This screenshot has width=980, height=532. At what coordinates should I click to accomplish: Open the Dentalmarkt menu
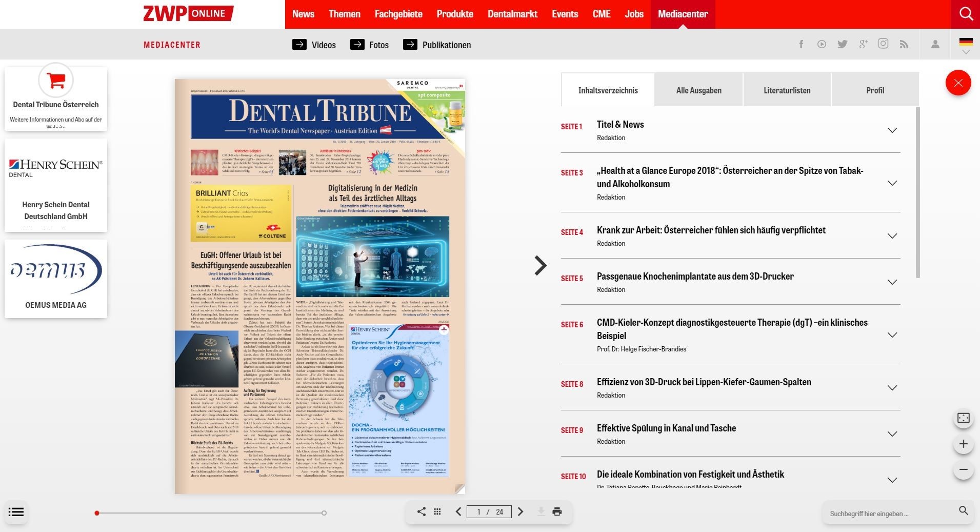[x=512, y=14]
